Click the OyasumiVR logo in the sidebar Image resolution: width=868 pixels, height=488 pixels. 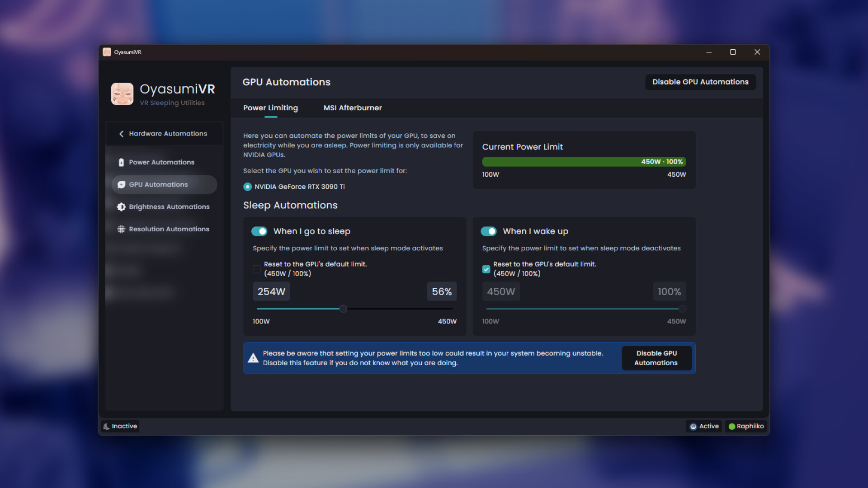[x=122, y=94]
